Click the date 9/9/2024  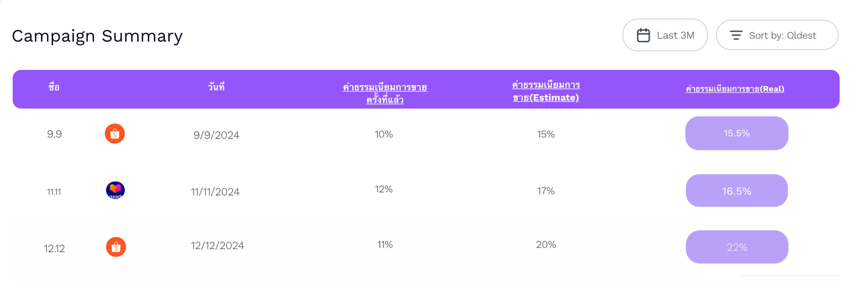216,135
